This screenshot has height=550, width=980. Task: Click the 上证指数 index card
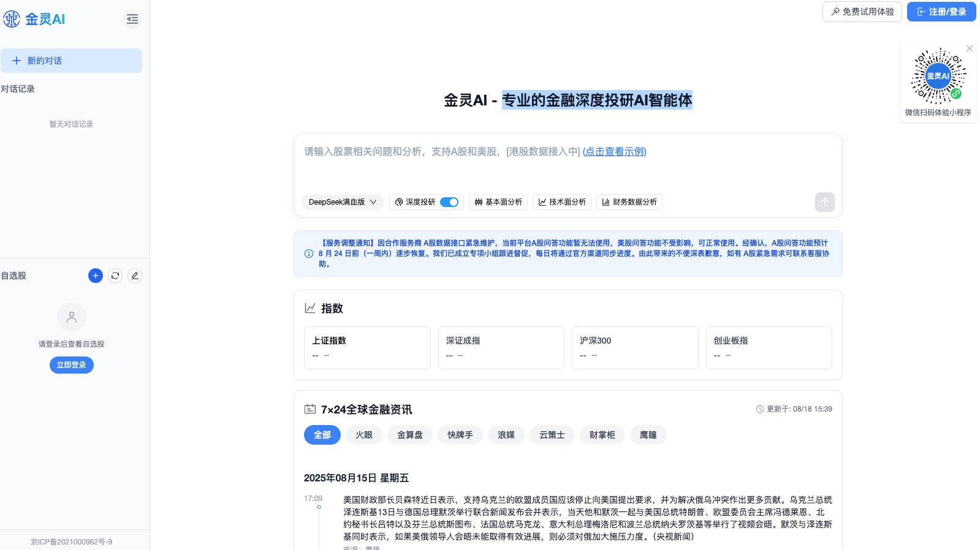pos(367,347)
